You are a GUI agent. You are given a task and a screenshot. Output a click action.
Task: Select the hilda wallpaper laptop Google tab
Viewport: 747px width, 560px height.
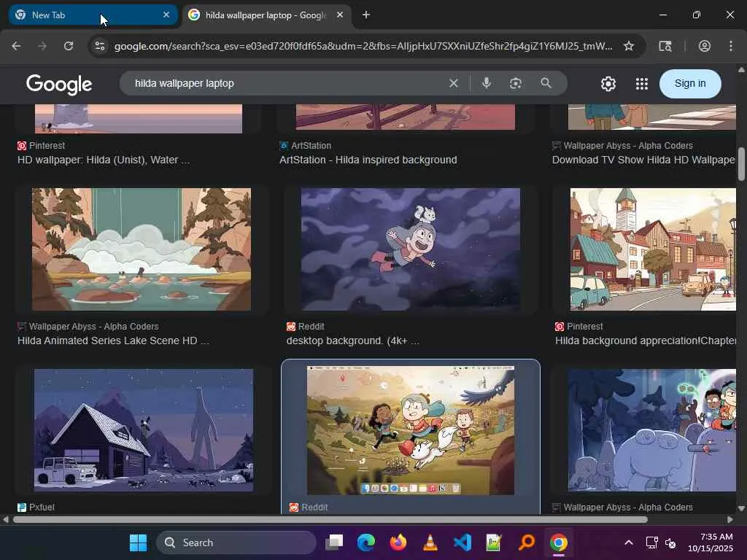(x=267, y=15)
